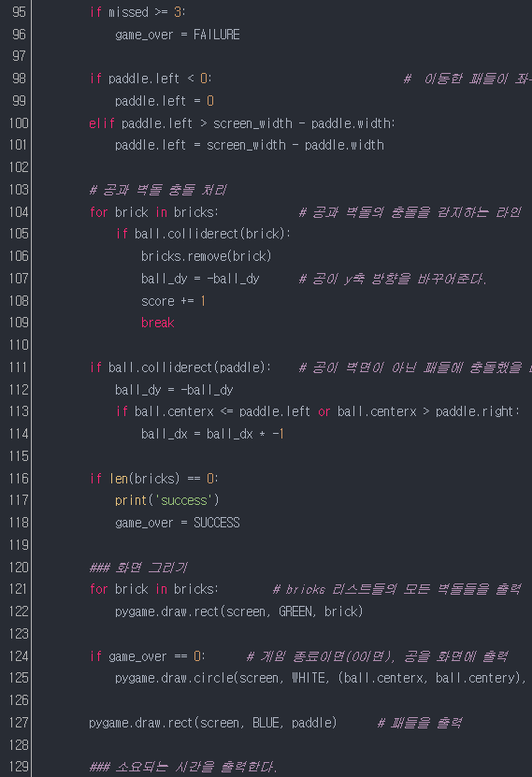Click 'for brick in bricks:' on line 121
The image size is (532, 777).
pos(154,589)
